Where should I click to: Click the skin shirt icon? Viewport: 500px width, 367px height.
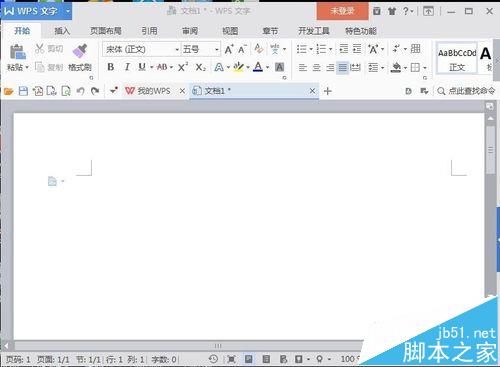392,11
